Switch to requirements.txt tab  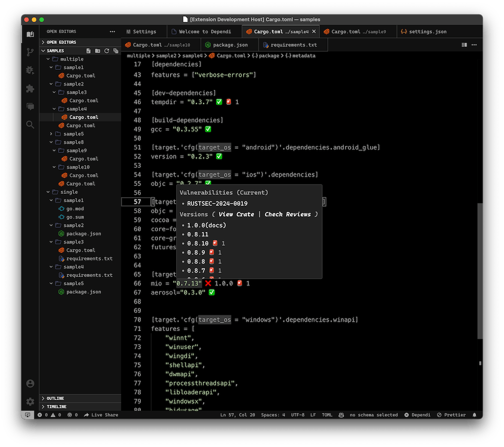[x=293, y=45]
